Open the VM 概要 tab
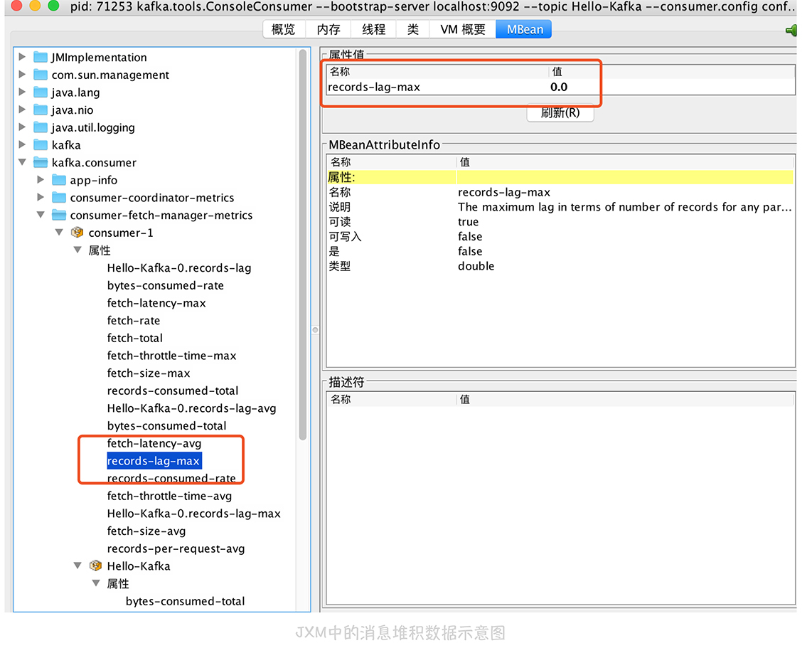The height and width of the screenshot is (648, 812). (463, 29)
